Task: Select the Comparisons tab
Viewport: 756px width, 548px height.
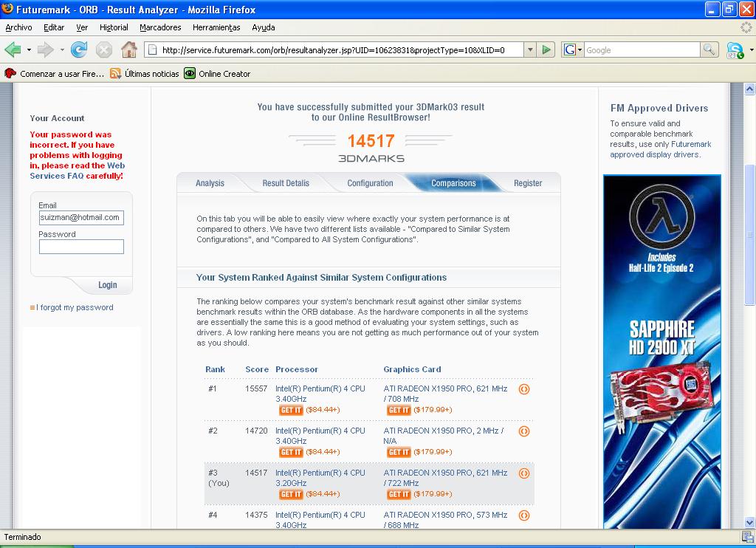Action: point(453,183)
